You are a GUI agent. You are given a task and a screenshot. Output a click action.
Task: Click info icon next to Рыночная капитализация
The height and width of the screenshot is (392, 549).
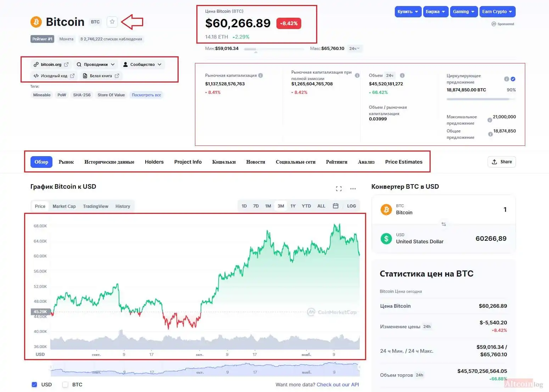261,75
